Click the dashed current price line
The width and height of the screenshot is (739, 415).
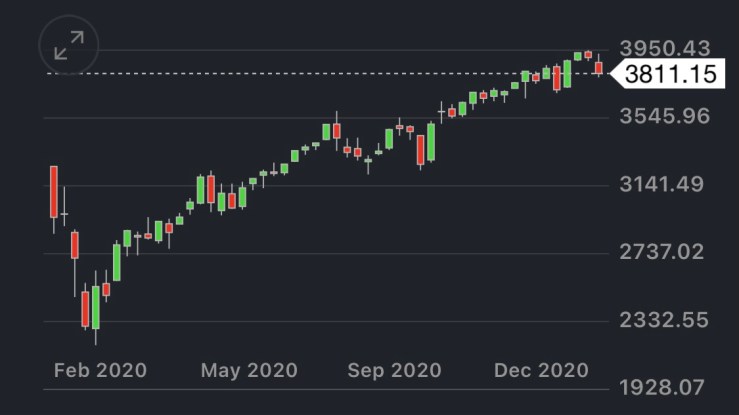coord(300,73)
